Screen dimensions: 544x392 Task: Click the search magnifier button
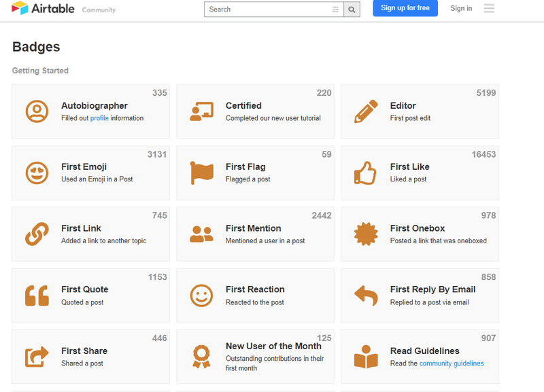click(351, 10)
